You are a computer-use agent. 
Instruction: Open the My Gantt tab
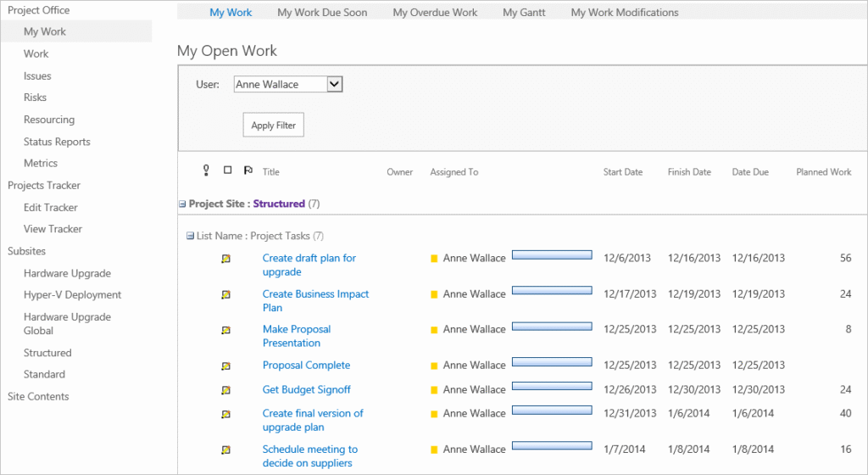point(524,13)
